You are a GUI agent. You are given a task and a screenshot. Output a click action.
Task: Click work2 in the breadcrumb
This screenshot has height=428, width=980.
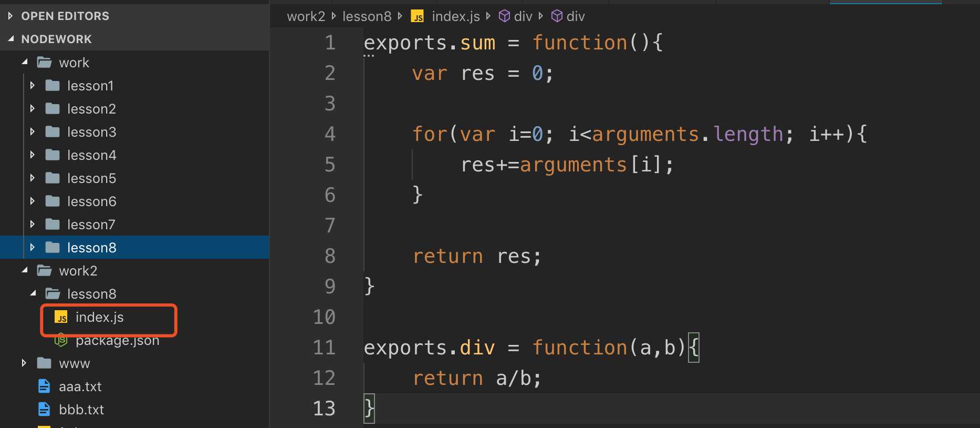pos(306,17)
